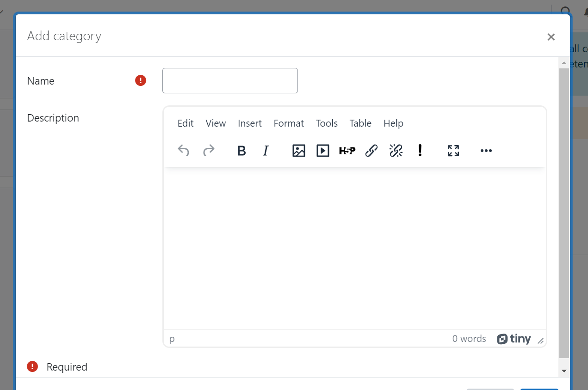
Task: Open the Insert menu
Action: (250, 123)
